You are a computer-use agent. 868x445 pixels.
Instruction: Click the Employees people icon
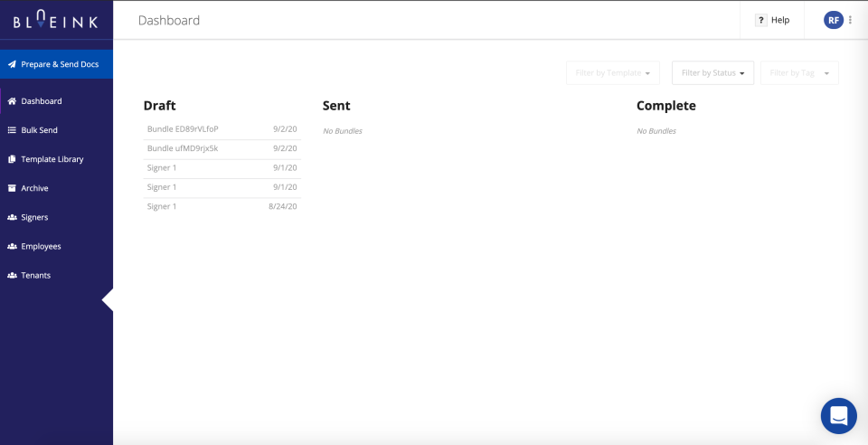tap(12, 246)
